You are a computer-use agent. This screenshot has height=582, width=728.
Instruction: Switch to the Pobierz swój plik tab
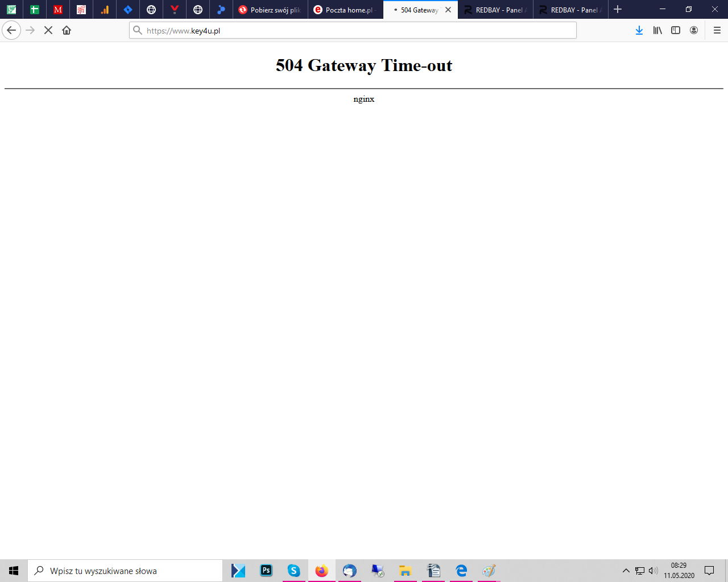point(270,10)
